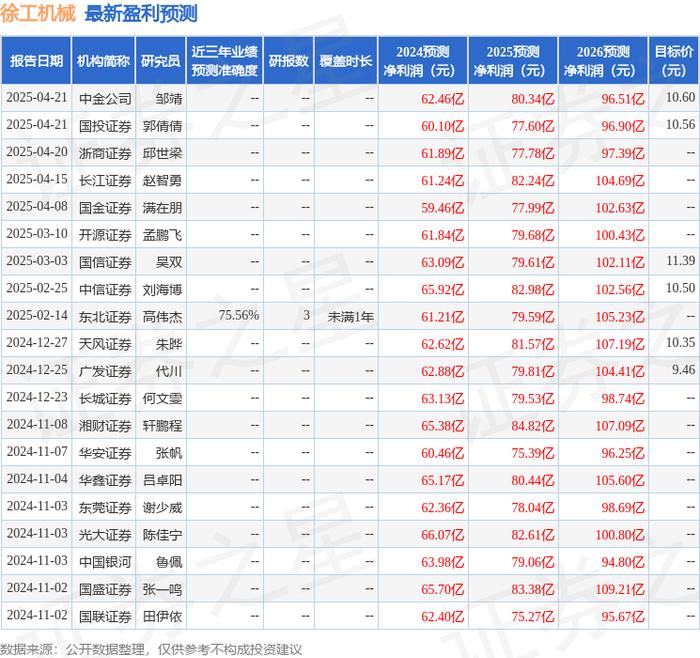Screen dimensions: 700x658
Task: Click the 109.21亿 2026 profit forecast
Action: tap(620, 589)
